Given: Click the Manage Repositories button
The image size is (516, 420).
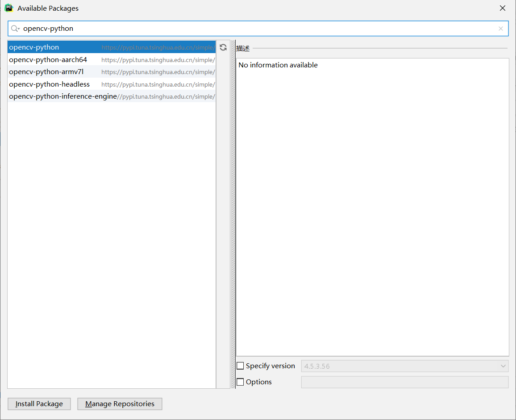Looking at the screenshot, I should (120, 404).
